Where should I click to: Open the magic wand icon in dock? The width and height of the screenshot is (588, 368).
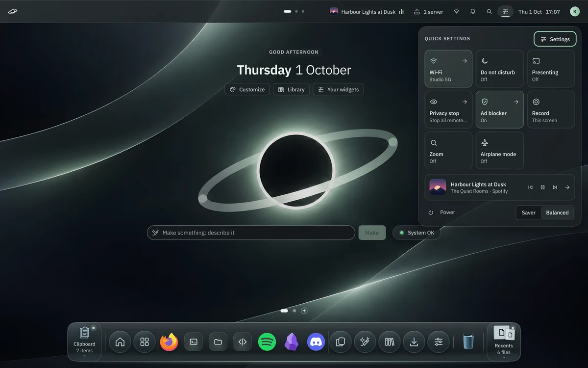click(x=365, y=342)
